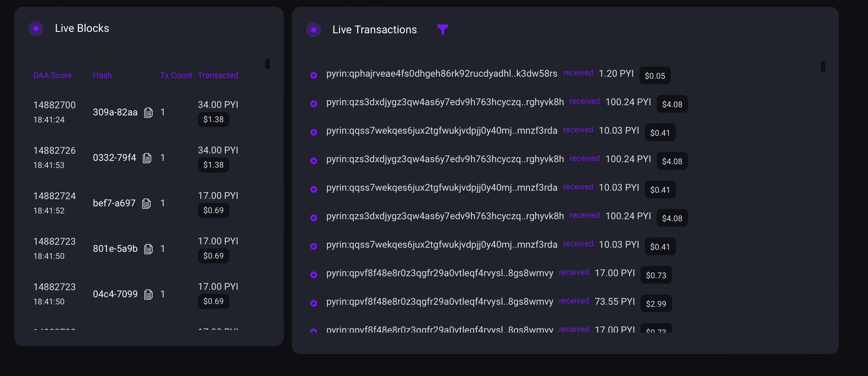Open the address ending in k3dw58rs
The height and width of the screenshot is (376, 868).
point(441,73)
